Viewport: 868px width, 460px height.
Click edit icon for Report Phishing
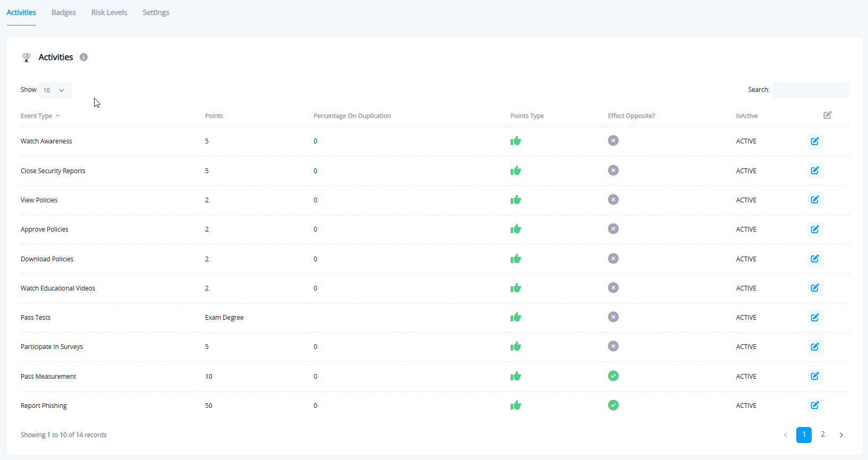[814, 405]
